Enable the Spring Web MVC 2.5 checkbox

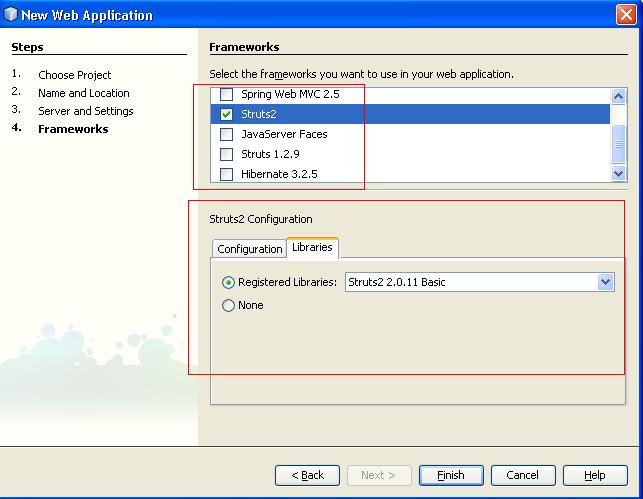[x=226, y=94]
